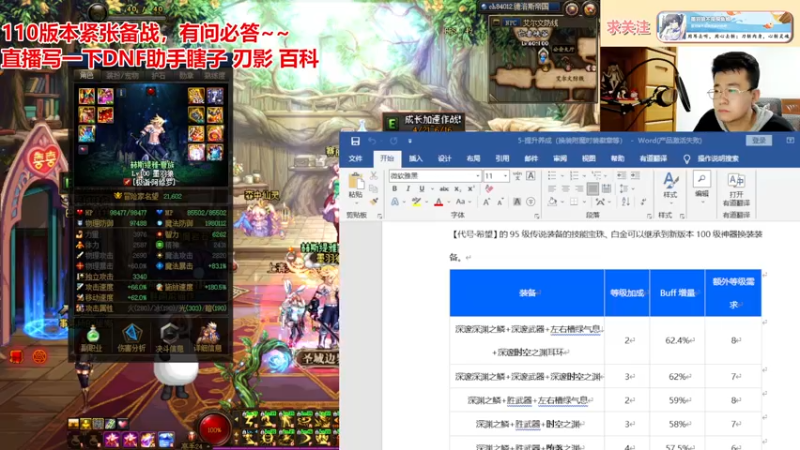Click the 详细信息 detailed info button

pos(208,338)
